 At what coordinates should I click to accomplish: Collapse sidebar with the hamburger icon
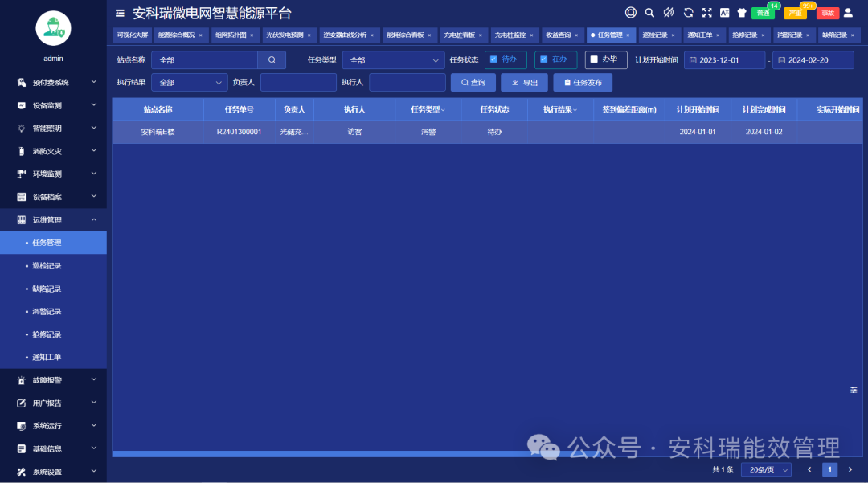pyautogui.click(x=118, y=13)
